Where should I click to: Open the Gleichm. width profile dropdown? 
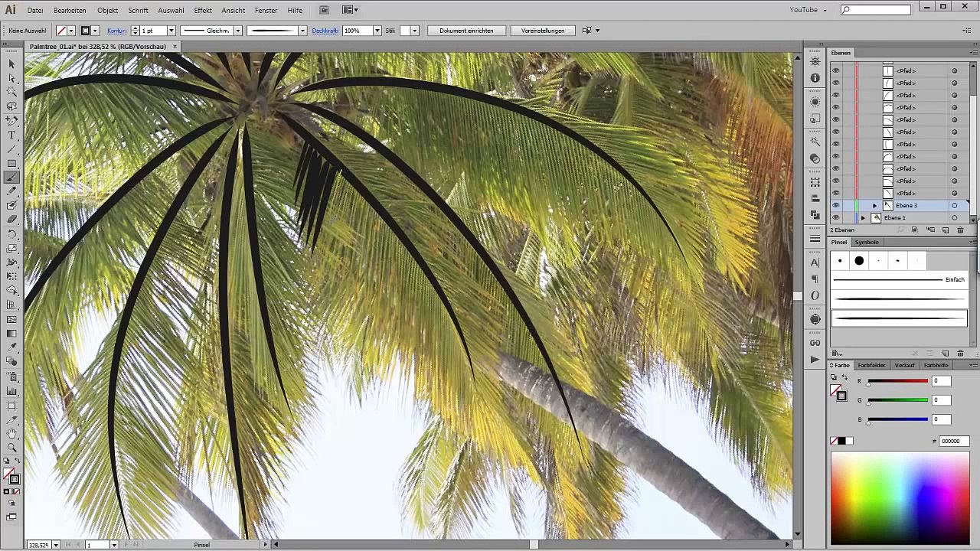(237, 31)
